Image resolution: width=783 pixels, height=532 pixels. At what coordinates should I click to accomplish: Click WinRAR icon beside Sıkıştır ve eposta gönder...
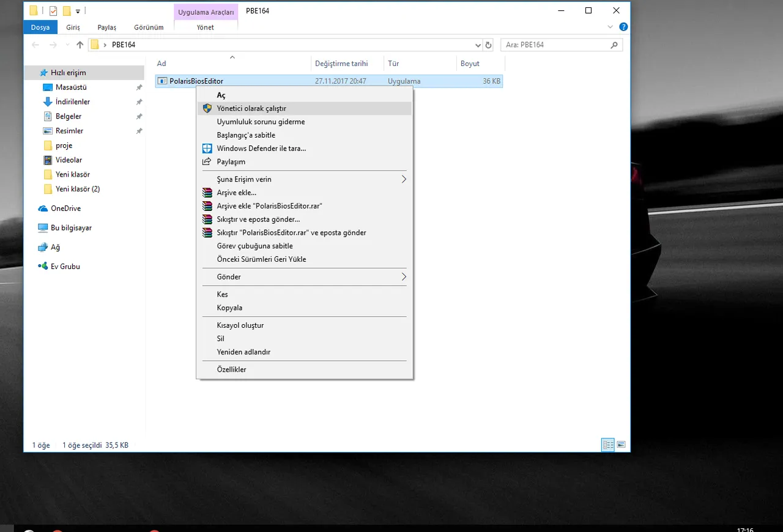[x=207, y=220]
